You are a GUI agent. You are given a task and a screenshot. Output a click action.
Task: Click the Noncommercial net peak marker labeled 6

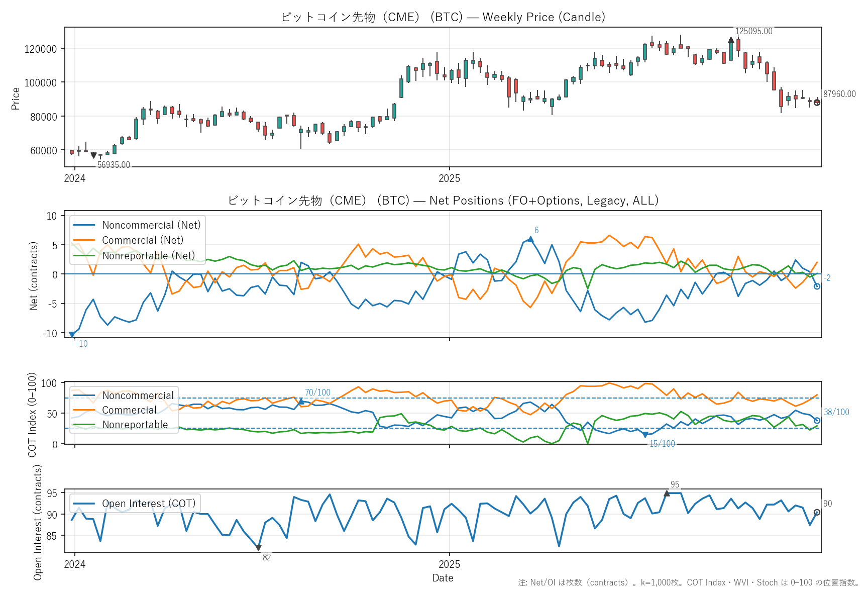point(530,239)
